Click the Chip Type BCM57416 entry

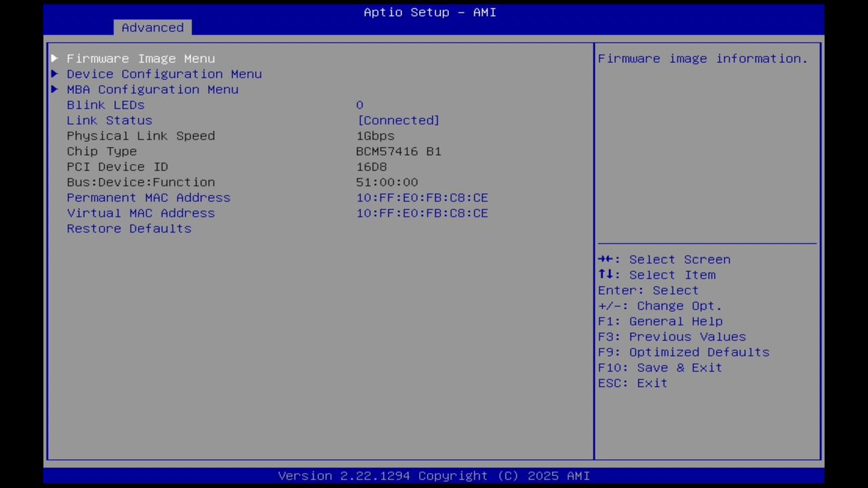(102, 151)
